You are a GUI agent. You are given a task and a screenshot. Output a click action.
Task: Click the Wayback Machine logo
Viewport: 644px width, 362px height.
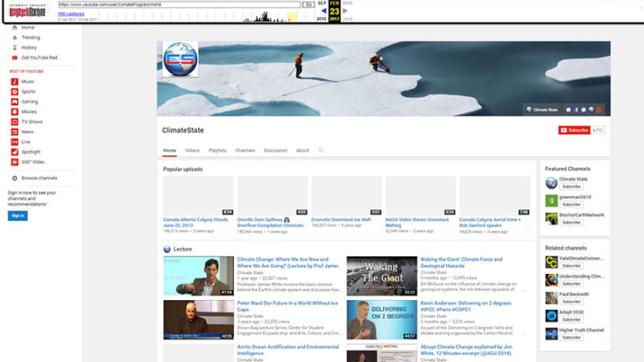click(x=29, y=10)
